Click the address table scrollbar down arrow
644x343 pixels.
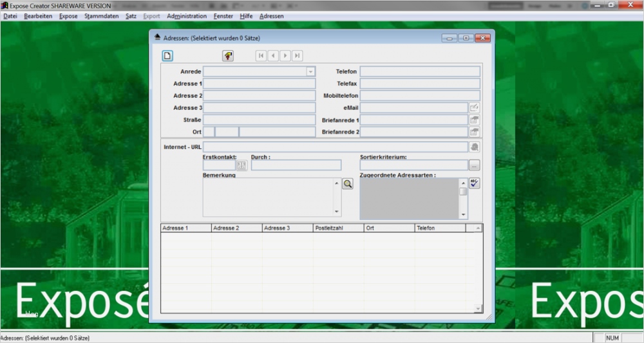[478, 308]
